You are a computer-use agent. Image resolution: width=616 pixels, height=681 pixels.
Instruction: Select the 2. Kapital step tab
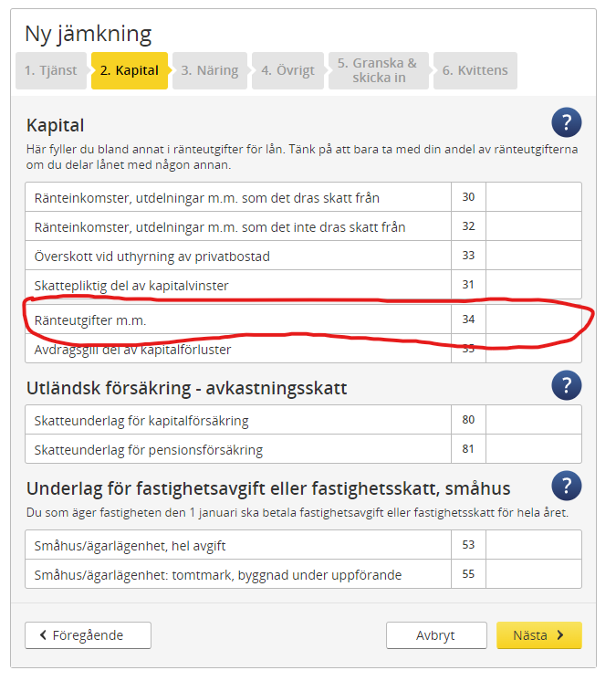pyautogui.click(x=130, y=70)
